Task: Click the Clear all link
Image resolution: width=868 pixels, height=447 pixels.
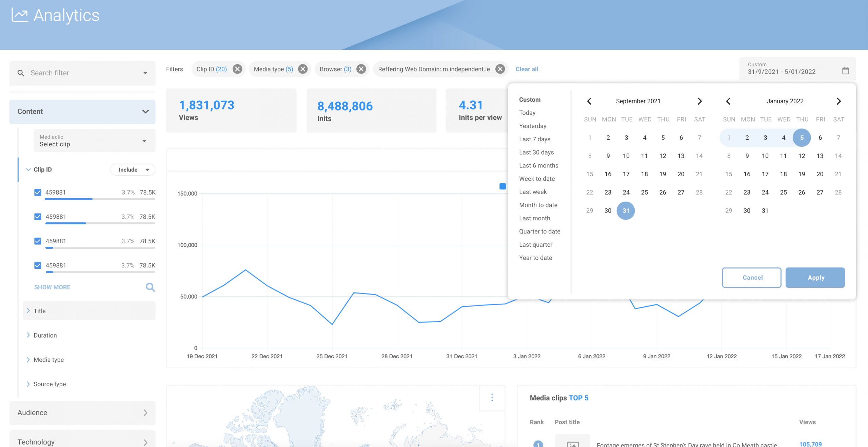Action: click(527, 69)
